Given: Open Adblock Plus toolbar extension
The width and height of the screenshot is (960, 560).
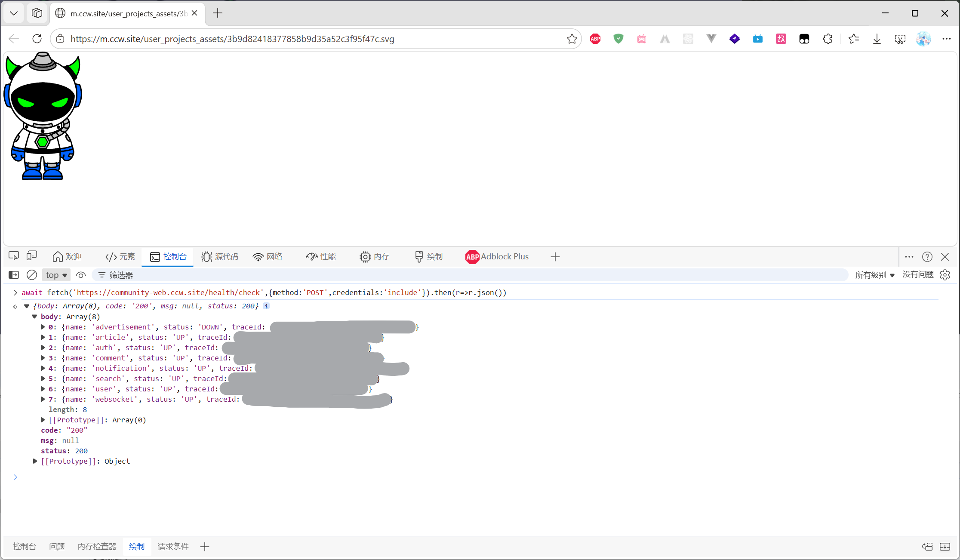Looking at the screenshot, I should [595, 39].
